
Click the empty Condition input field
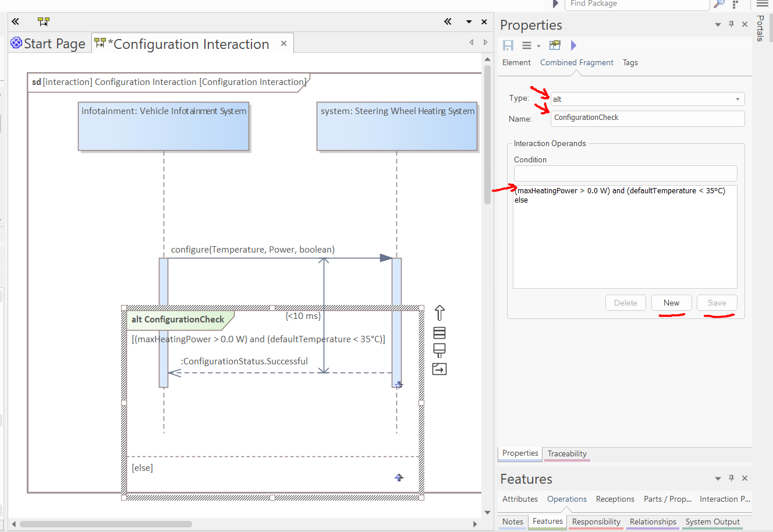coord(625,173)
